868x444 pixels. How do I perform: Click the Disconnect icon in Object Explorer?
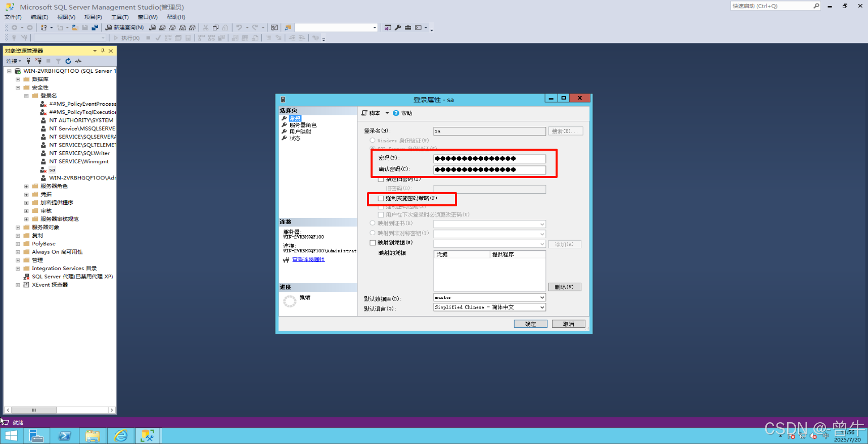point(38,61)
